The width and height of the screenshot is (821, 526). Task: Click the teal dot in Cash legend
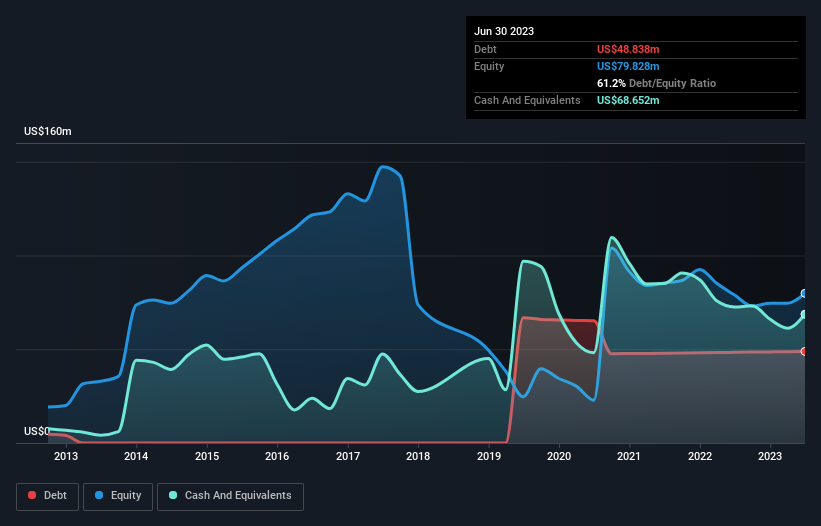[173, 495]
